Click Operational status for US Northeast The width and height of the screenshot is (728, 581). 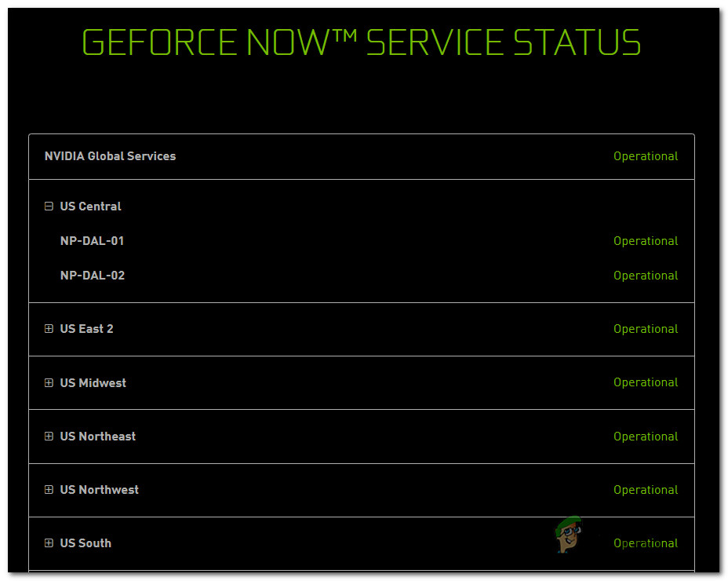click(645, 437)
